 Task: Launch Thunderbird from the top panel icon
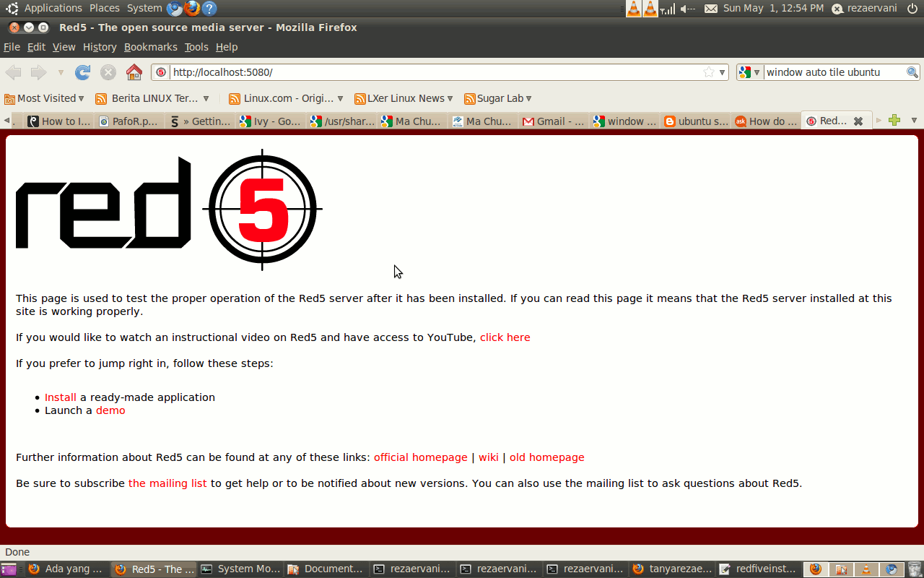[x=175, y=9]
